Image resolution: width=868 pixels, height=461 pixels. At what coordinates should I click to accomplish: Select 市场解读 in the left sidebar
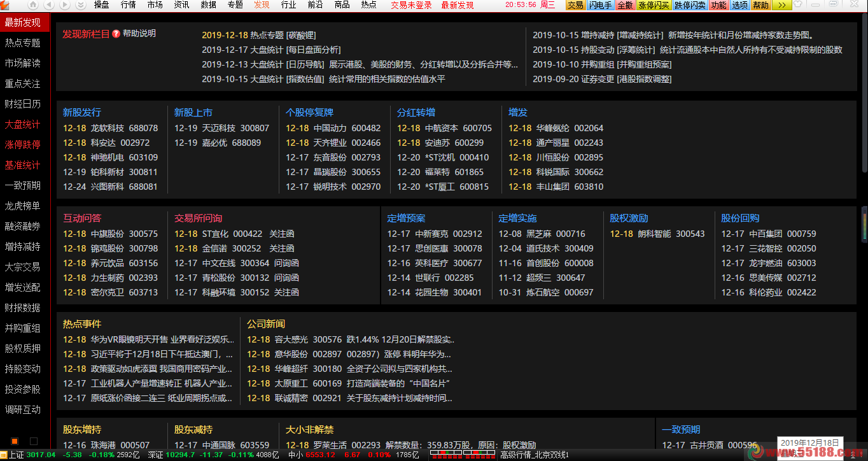23,63
